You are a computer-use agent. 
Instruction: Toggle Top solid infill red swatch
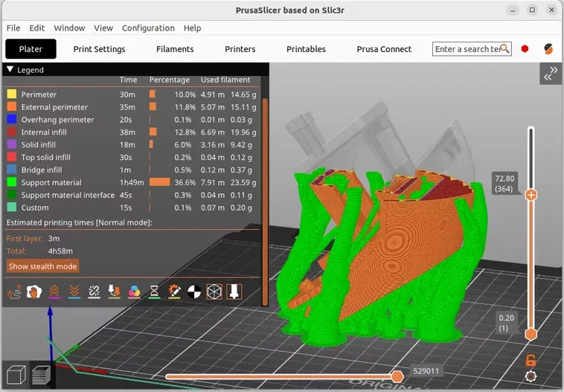(12, 157)
